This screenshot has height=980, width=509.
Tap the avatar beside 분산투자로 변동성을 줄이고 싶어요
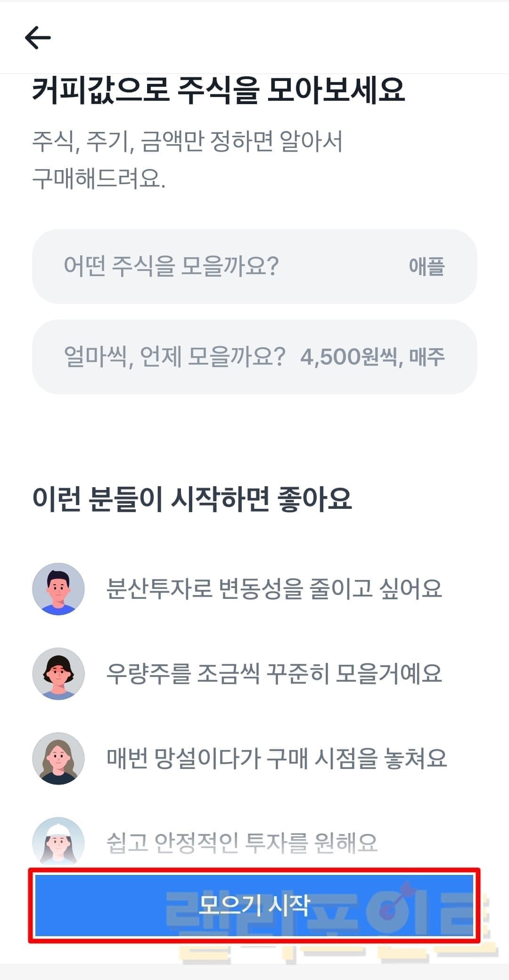[58, 588]
